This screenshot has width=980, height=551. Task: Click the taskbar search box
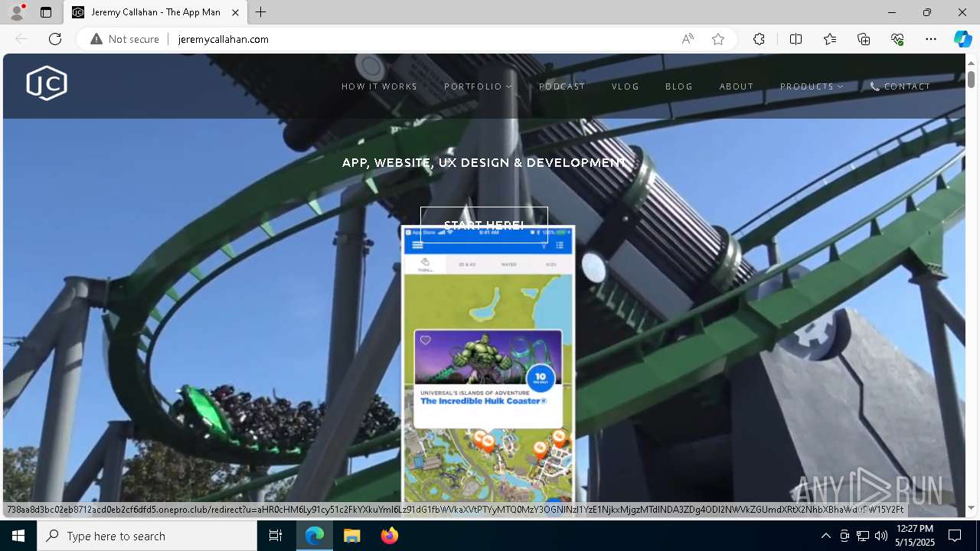point(147,536)
